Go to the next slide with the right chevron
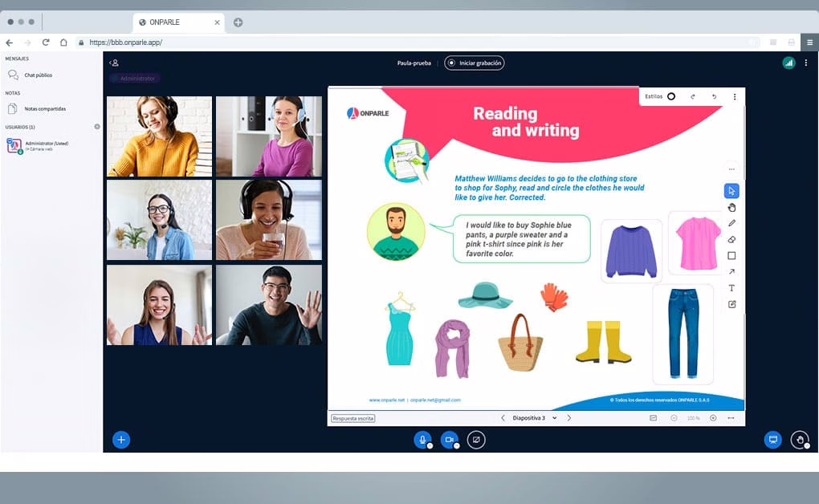819x504 pixels. pyautogui.click(x=570, y=417)
